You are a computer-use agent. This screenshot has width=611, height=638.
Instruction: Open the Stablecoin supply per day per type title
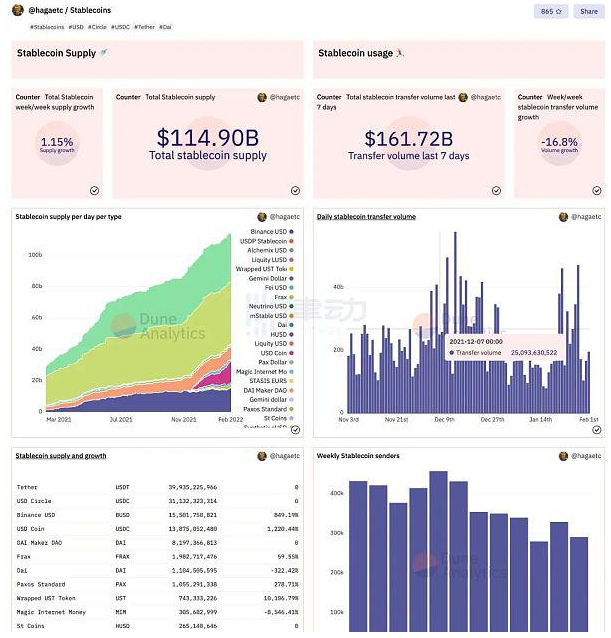[68, 216]
